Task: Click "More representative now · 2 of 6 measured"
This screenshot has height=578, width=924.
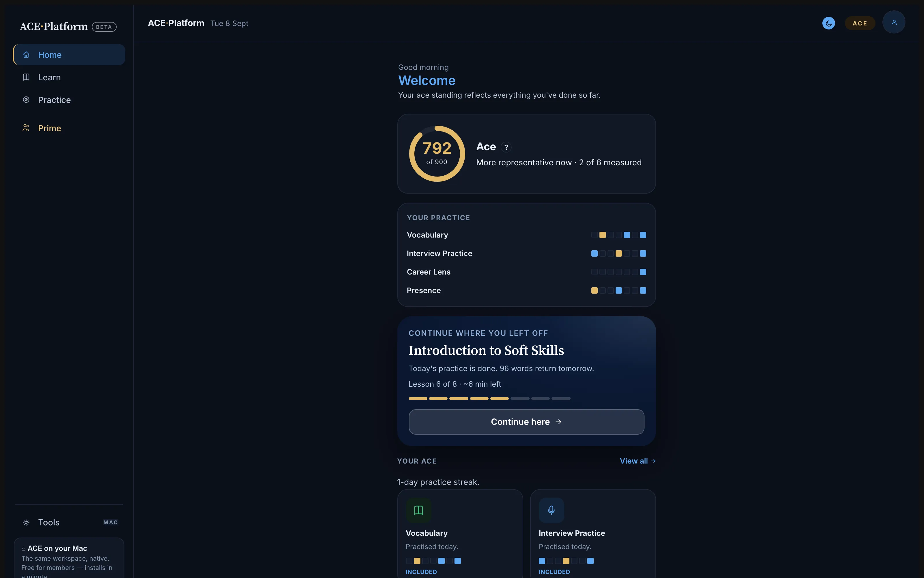Action: click(x=559, y=162)
